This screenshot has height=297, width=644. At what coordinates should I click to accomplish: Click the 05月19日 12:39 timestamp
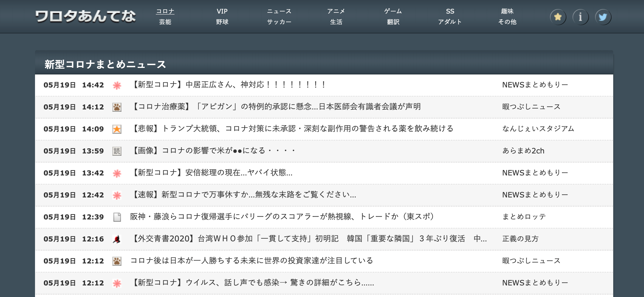(x=74, y=217)
